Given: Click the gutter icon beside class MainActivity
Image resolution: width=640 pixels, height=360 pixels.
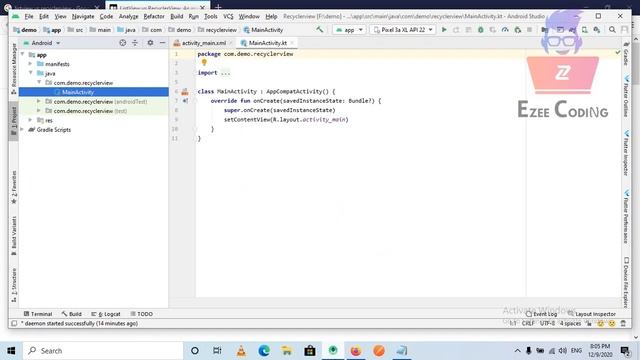Looking at the screenshot, I should click(185, 91).
